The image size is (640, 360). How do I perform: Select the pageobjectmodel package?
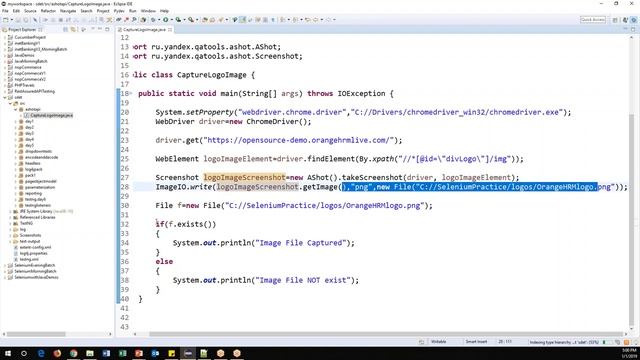[40, 181]
